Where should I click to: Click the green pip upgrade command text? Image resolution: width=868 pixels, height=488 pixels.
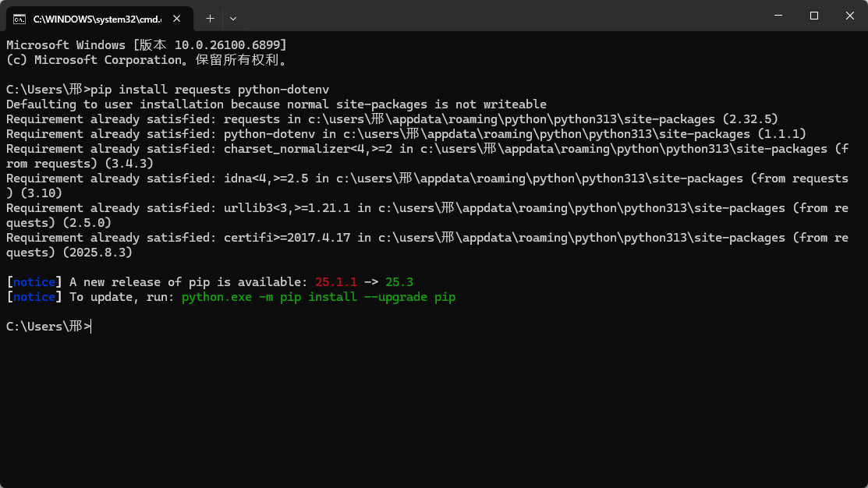(x=318, y=297)
